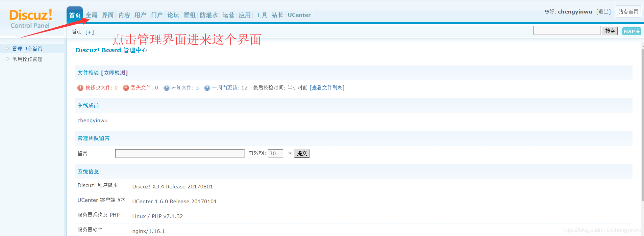644x236 pixels.
Task: Click online member chengyinwu
Action: coord(93,121)
